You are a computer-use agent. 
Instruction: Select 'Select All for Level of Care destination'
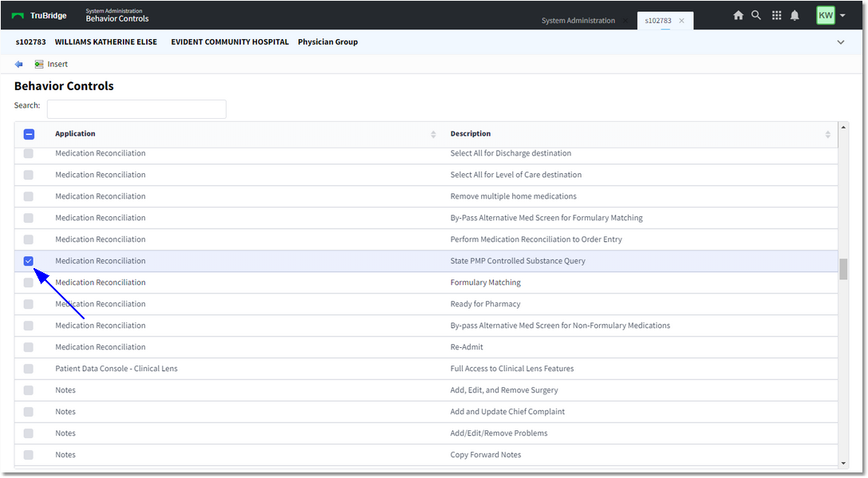pos(516,175)
